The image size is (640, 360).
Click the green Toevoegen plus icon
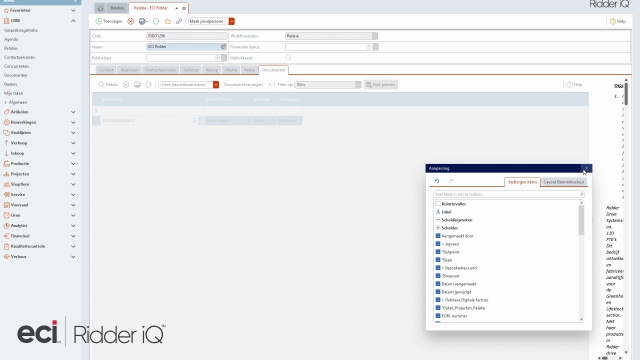(x=98, y=21)
